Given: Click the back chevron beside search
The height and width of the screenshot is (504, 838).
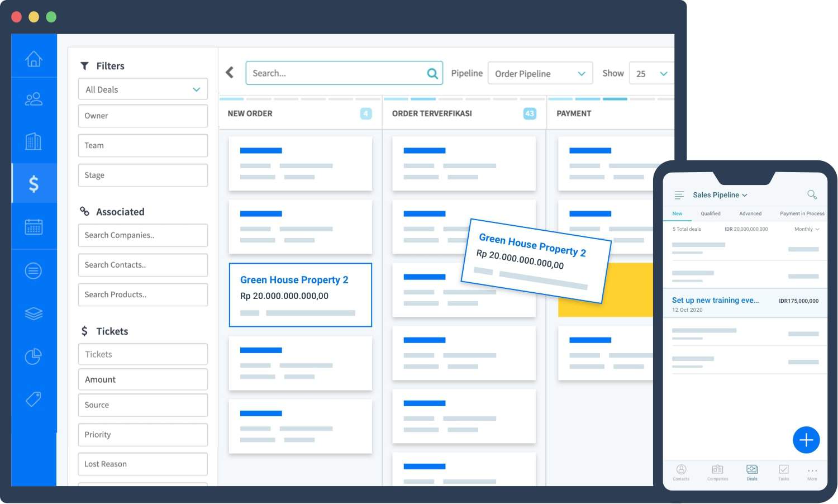Looking at the screenshot, I should tap(230, 73).
